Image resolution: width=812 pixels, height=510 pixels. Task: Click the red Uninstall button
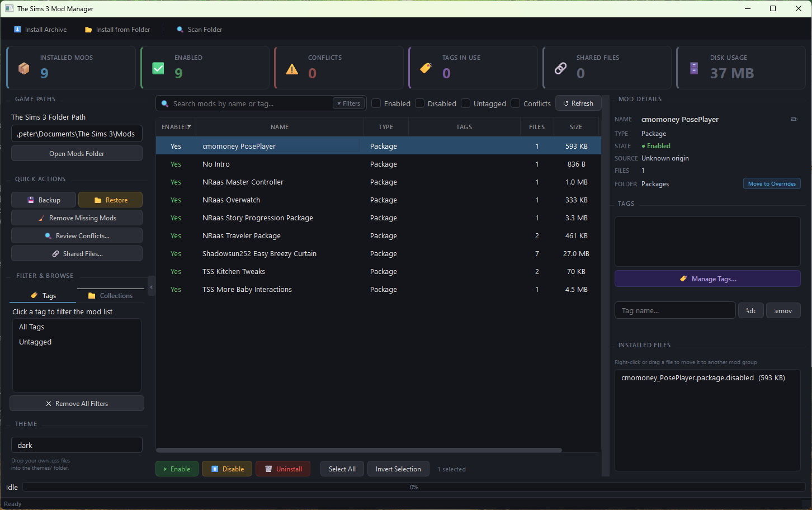click(283, 469)
